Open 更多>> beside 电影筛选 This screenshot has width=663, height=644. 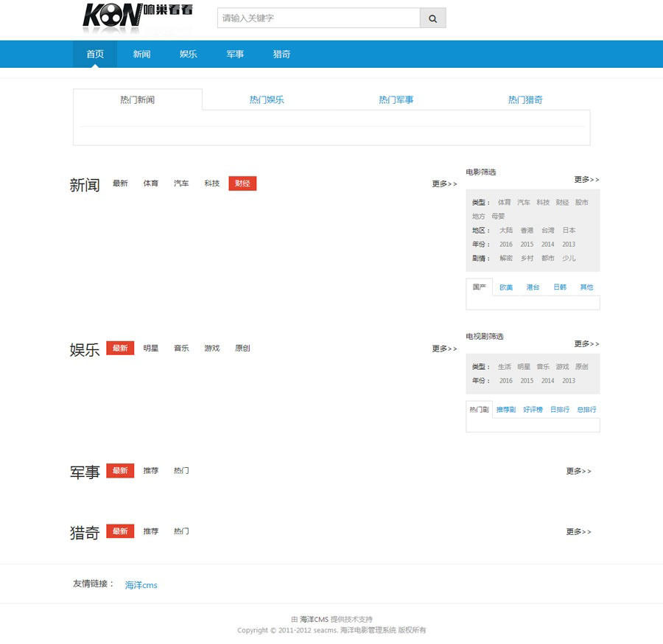[x=586, y=180]
